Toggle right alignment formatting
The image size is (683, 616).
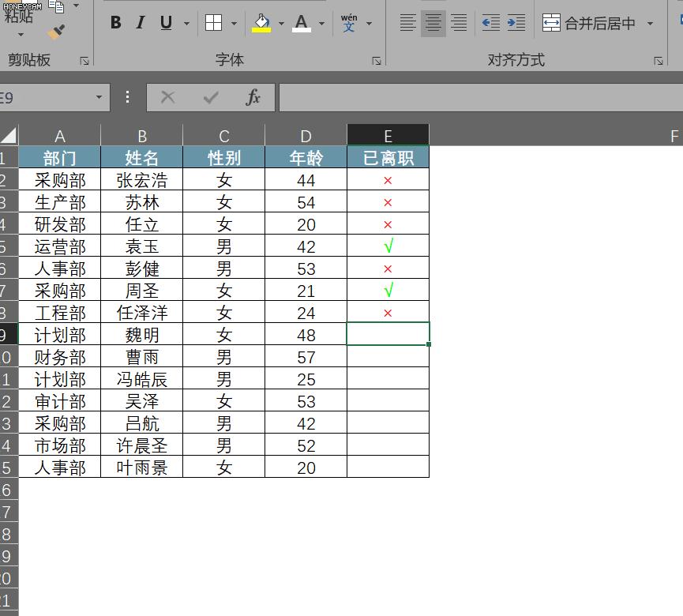458,23
